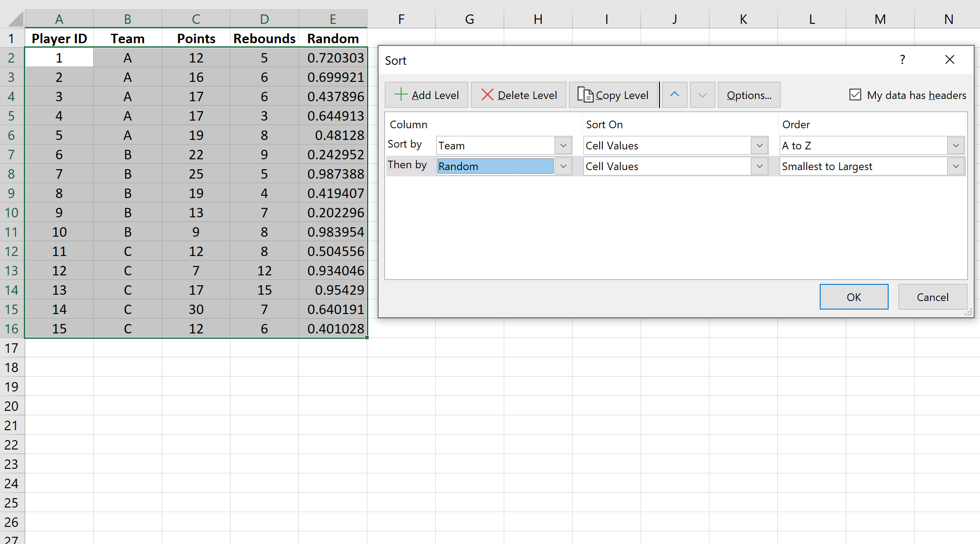Click the Copy Level pages icon

pos(585,95)
